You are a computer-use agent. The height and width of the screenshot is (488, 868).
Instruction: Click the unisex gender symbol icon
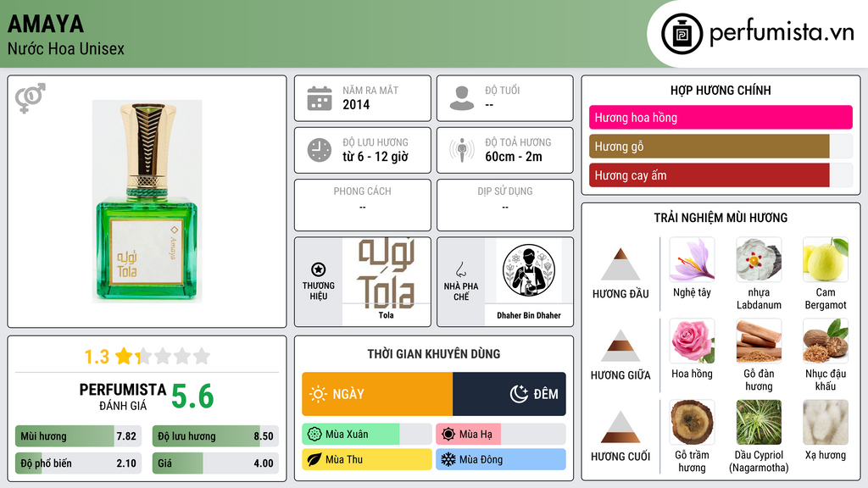31,98
